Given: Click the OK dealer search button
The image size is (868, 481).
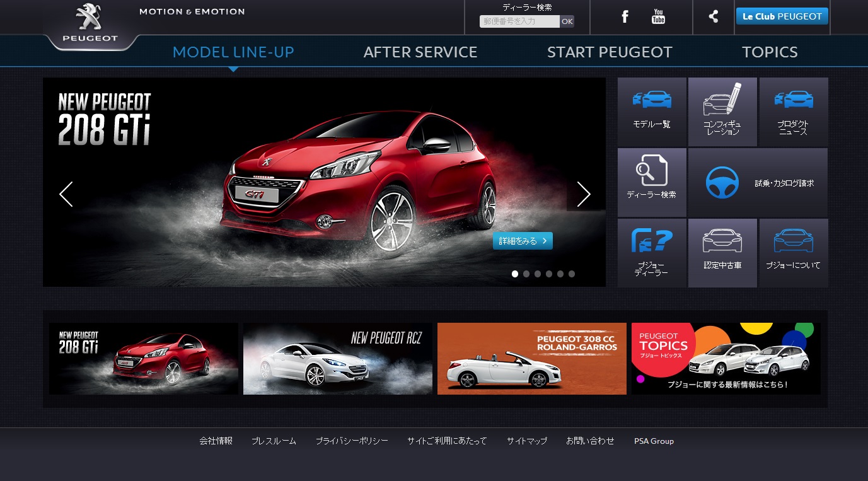Looking at the screenshot, I should click(x=567, y=21).
